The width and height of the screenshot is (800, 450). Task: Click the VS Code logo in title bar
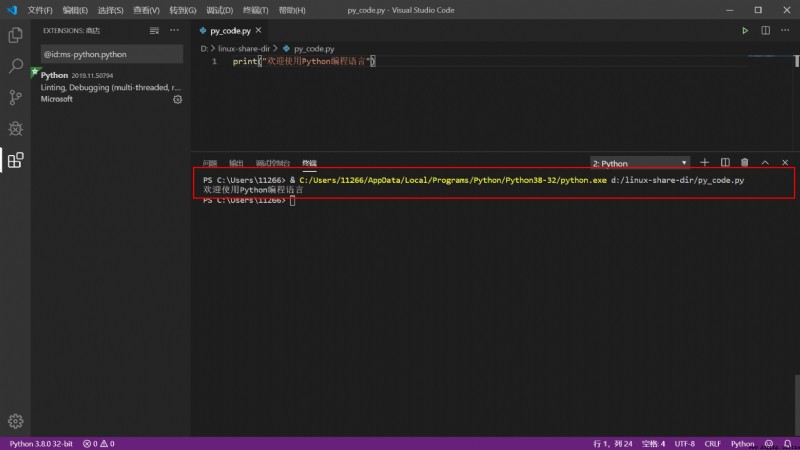(12, 10)
